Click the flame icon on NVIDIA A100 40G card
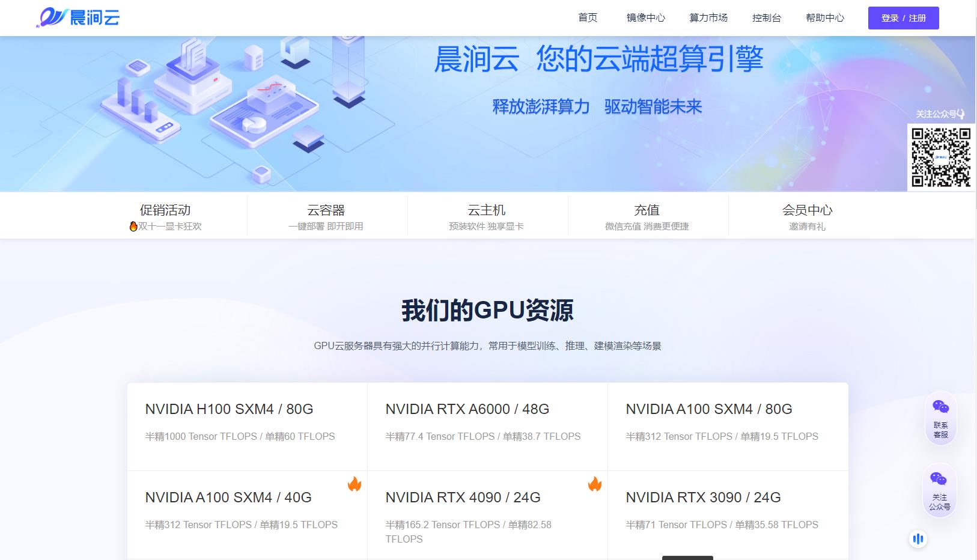 click(355, 484)
